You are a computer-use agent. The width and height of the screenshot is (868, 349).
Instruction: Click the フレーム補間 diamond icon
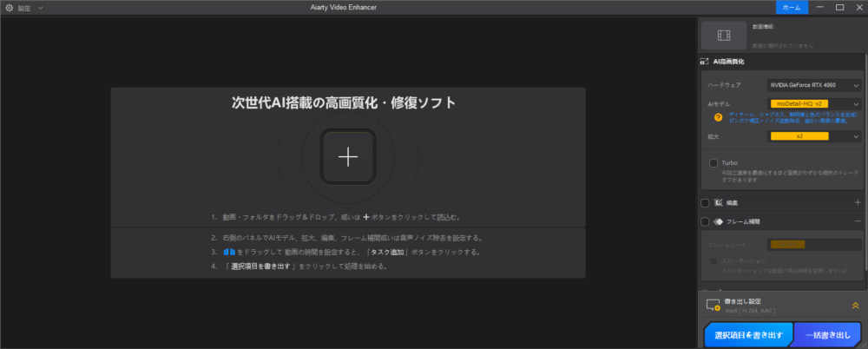pyautogui.click(x=718, y=221)
